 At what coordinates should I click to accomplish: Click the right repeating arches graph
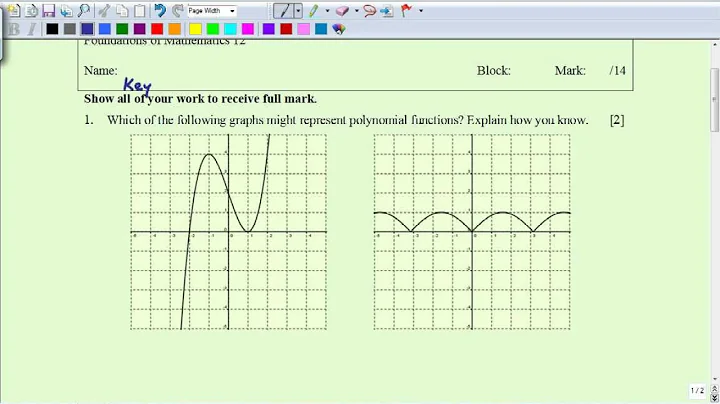point(472,232)
